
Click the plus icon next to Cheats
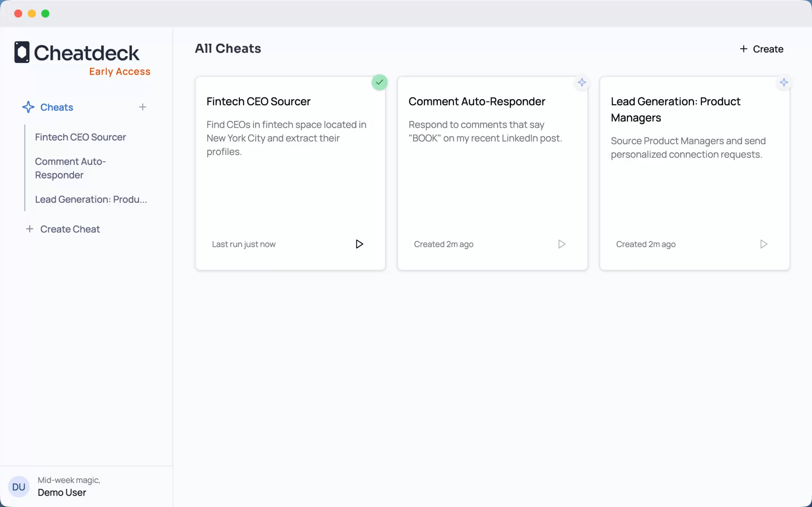142,107
